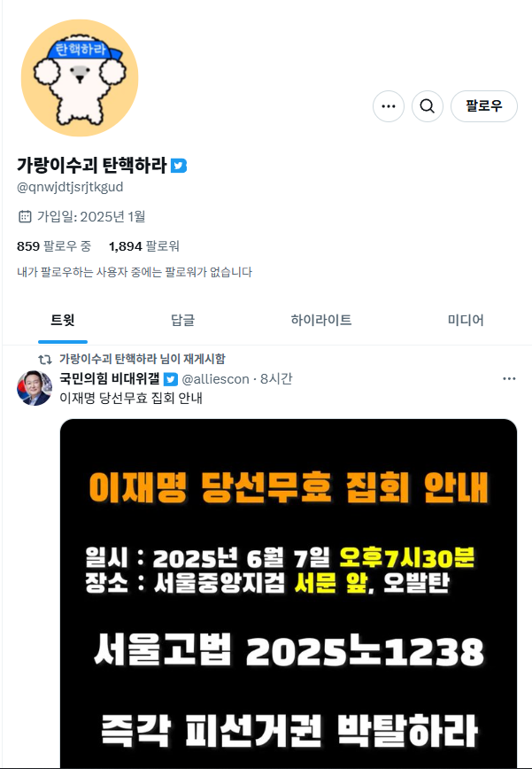This screenshot has height=769, width=532.
Task: Open the 이재명 당선무효 집회 안내 image
Action: pyautogui.click(x=289, y=594)
